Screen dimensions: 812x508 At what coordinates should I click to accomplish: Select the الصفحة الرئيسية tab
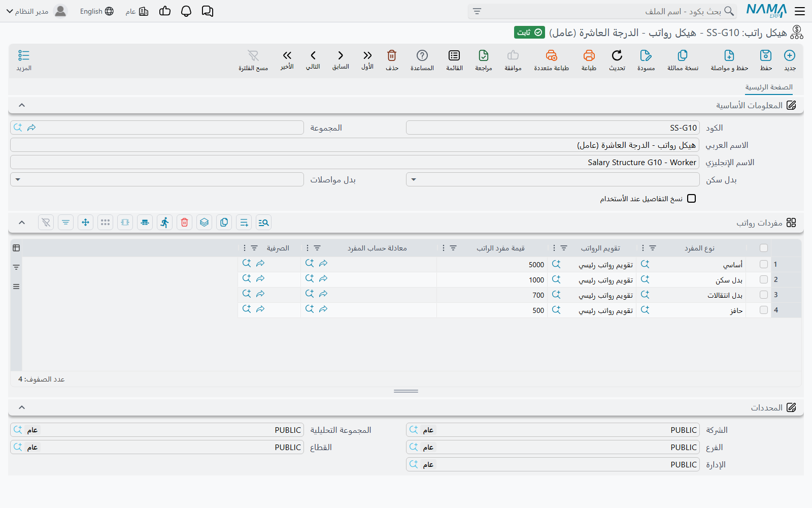tap(769, 87)
